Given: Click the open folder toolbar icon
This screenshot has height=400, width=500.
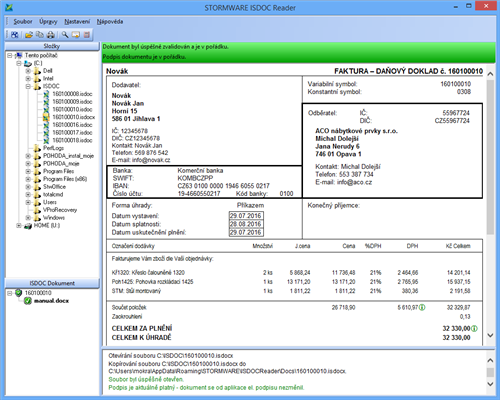Looking at the screenshot, I should (29, 34).
